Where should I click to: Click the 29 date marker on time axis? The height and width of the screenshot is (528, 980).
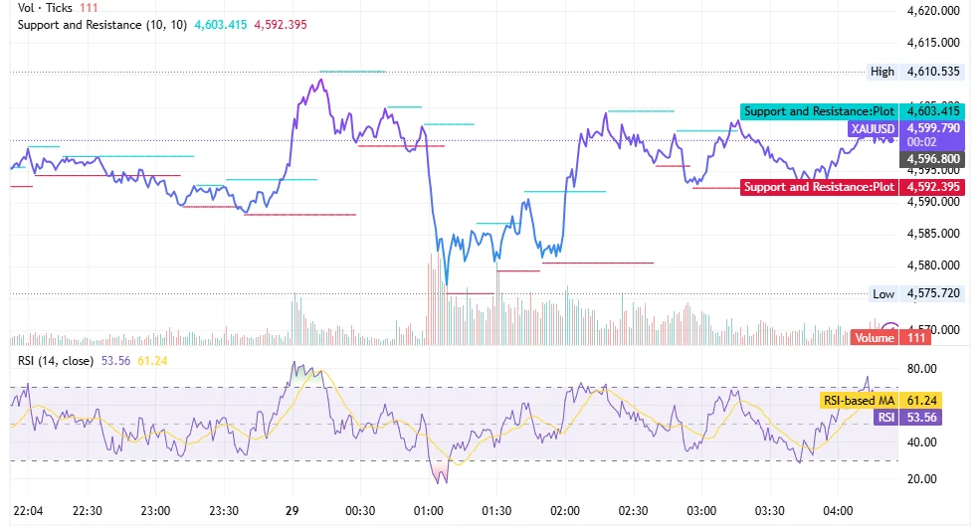click(292, 510)
